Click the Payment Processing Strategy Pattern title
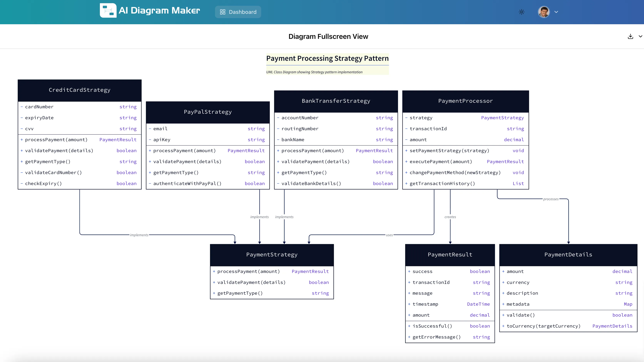The height and width of the screenshot is (362, 644). pyautogui.click(x=328, y=58)
